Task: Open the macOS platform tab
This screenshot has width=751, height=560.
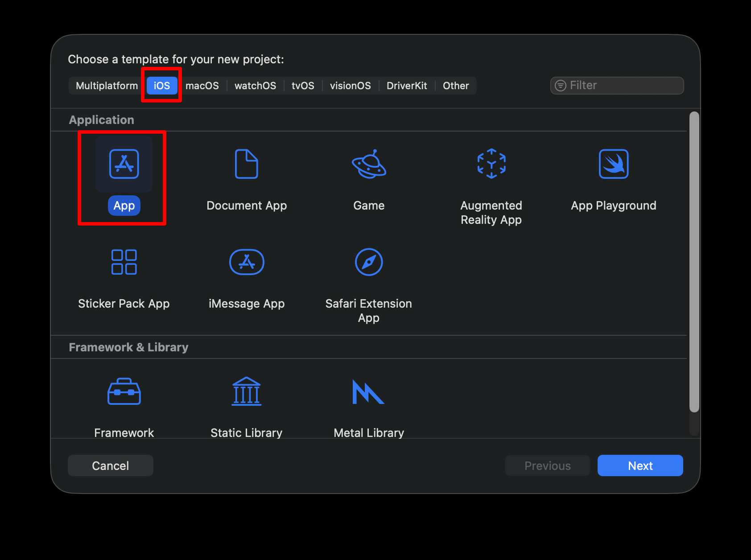Action: (x=202, y=86)
